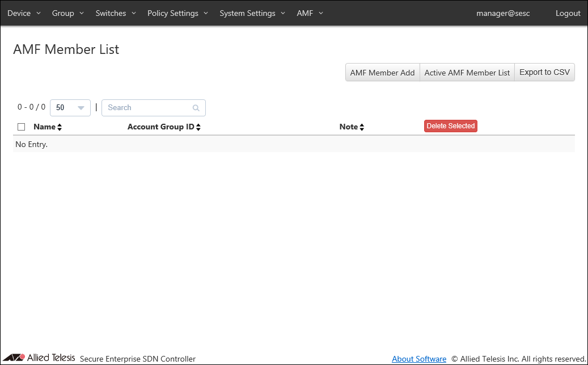Click the sort arrows beside Name column

tap(60, 127)
